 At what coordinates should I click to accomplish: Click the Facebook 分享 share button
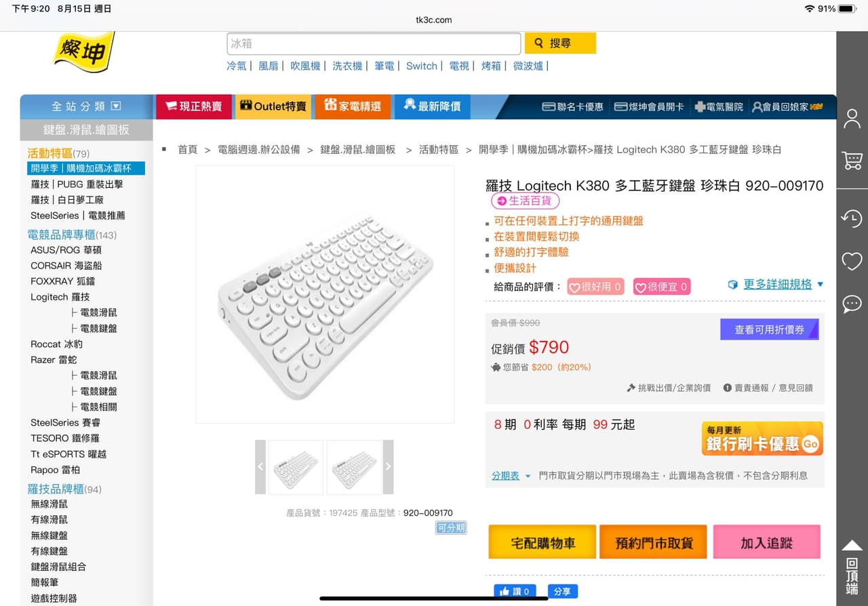pos(562,591)
